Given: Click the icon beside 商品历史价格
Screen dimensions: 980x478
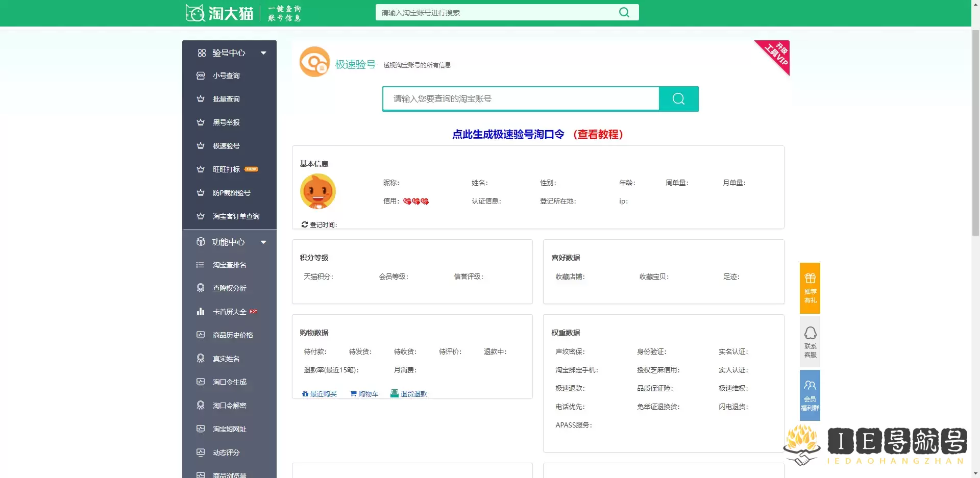Looking at the screenshot, I should (x=201, y=335).
